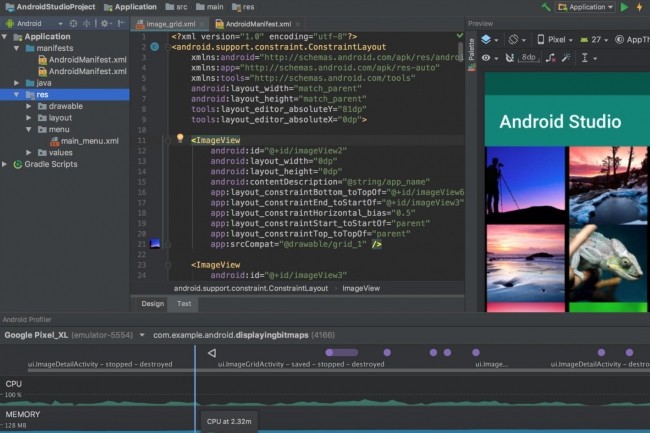Click the editor vertical scrollbar
Image resolution: width=650 pixels, height=433 pixels.
coord(461,51)
